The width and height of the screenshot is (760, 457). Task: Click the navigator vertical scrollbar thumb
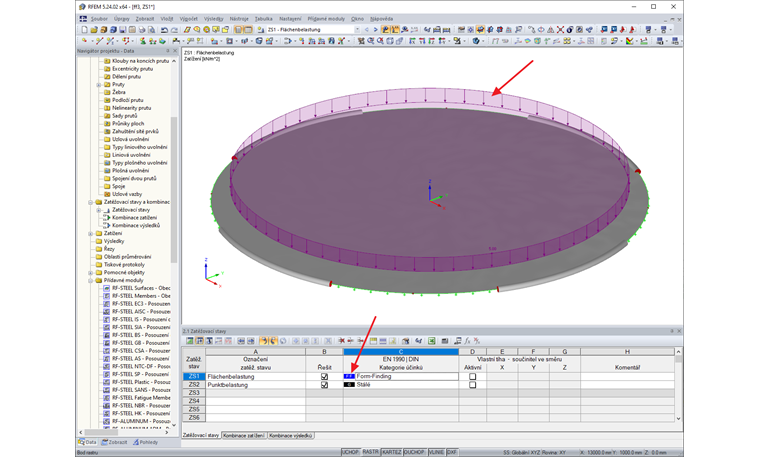(174, 189)
